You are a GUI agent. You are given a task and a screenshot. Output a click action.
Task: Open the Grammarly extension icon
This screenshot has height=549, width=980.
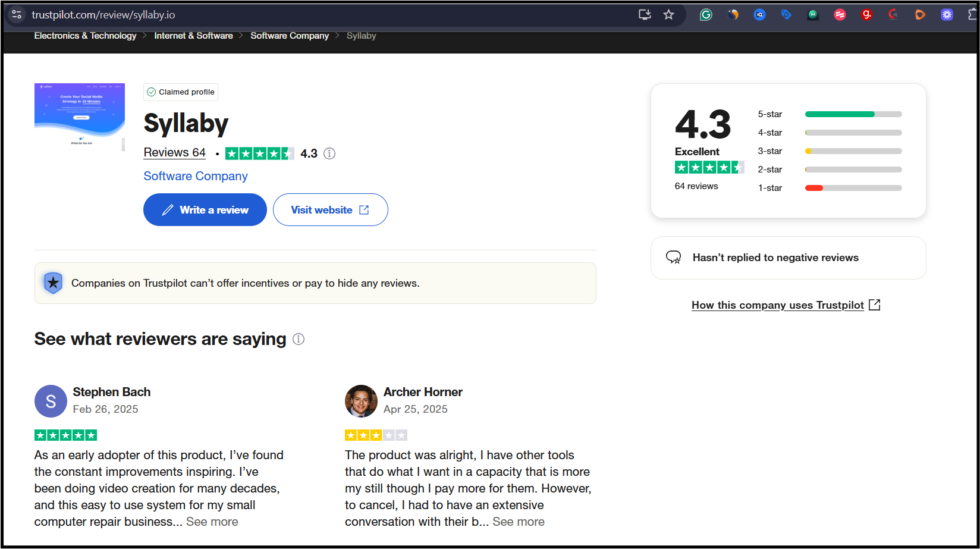706,15
